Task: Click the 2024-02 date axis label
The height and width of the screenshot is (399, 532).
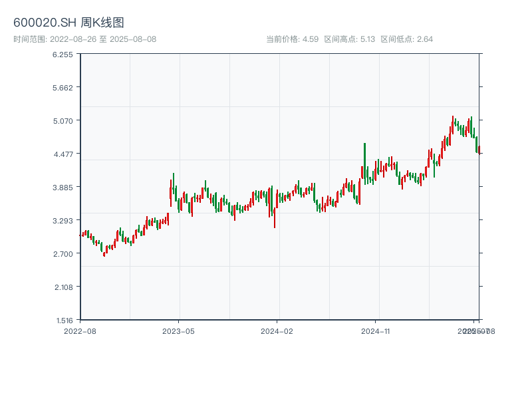Action: coord(277,331)
